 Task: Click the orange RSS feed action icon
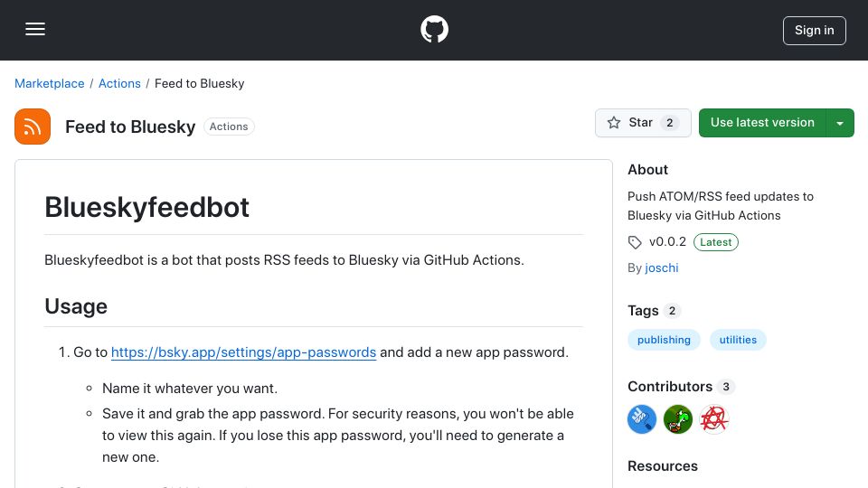33,127
